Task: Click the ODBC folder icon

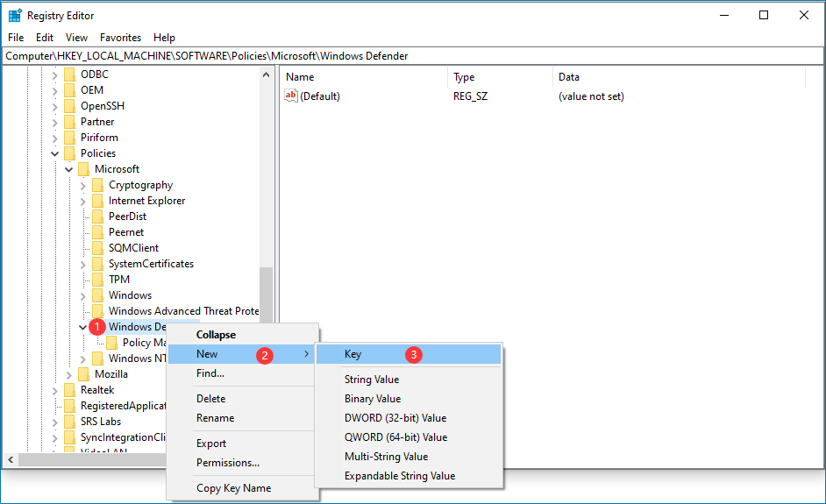Action: (69, 75)
